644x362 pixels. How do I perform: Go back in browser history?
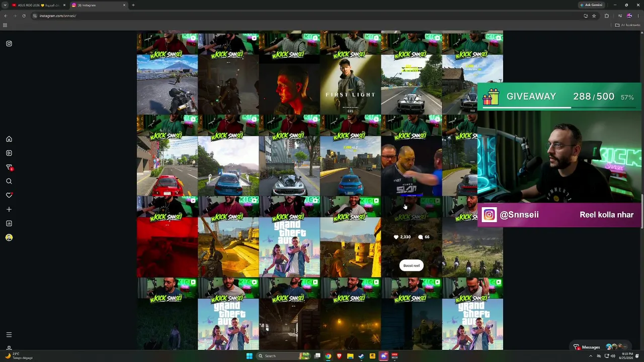pos(6,16)
